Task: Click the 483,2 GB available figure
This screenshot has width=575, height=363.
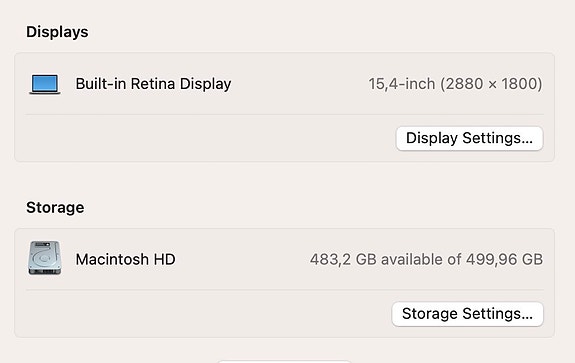Action: pyautogui.click(x=343, y=259)
